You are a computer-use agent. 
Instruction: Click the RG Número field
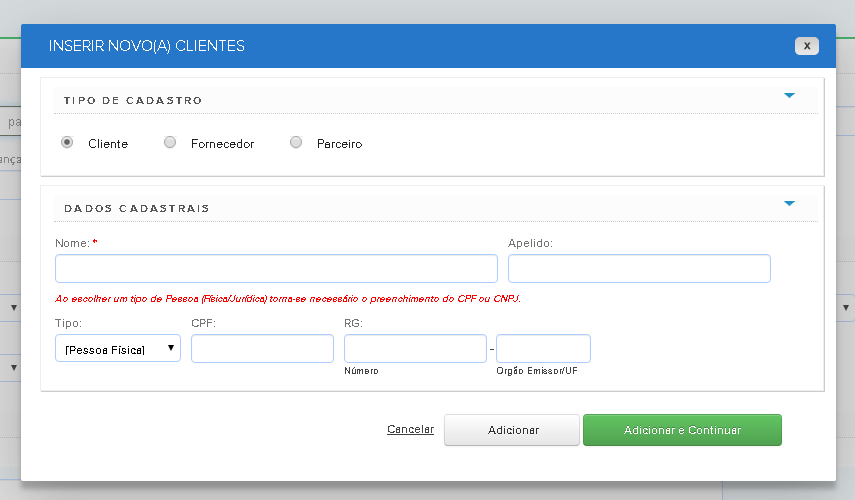point(415,348)
